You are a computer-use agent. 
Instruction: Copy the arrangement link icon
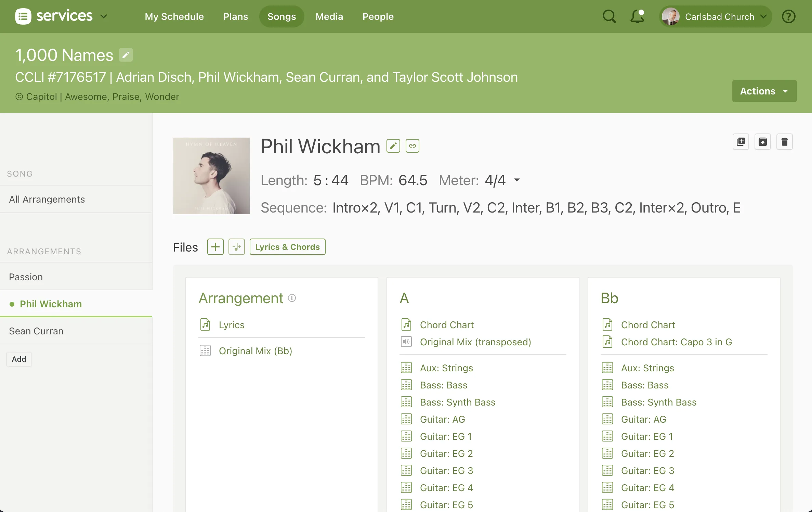[412, 145]
